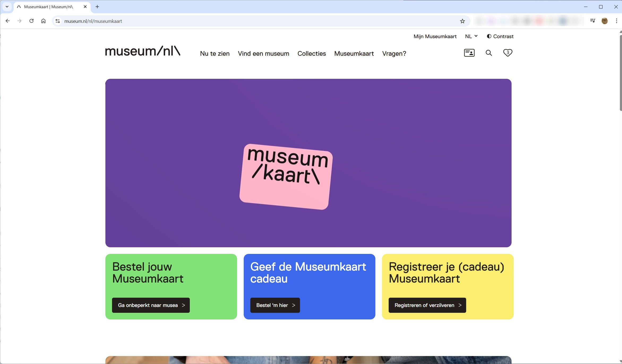The height and width of the screenshot is (364, 622).
Task: Bookmark this page with star icon
Action: tap(462, 21)
